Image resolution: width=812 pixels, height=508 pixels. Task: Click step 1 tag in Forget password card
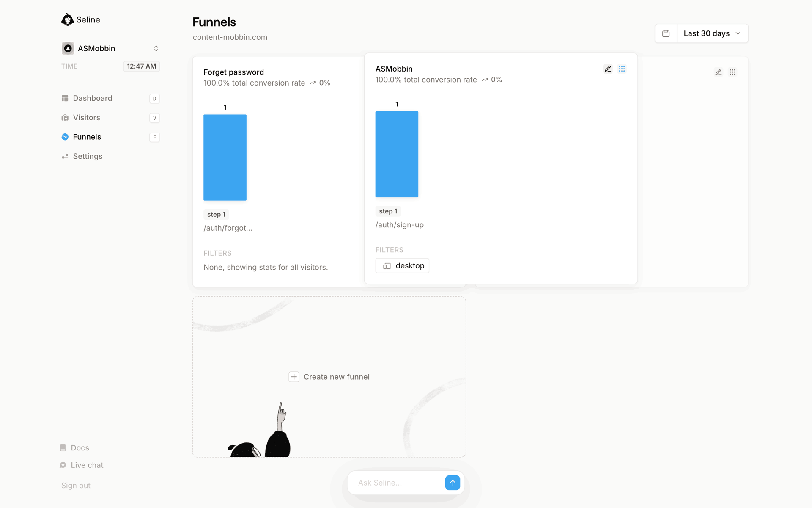[x=216, y=215]
